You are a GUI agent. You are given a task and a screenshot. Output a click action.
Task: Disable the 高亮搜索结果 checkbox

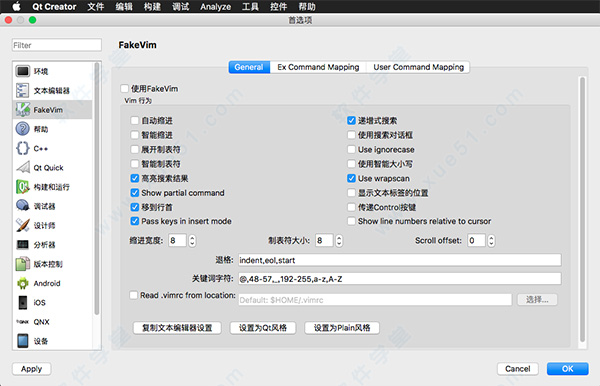pos(134,178)
